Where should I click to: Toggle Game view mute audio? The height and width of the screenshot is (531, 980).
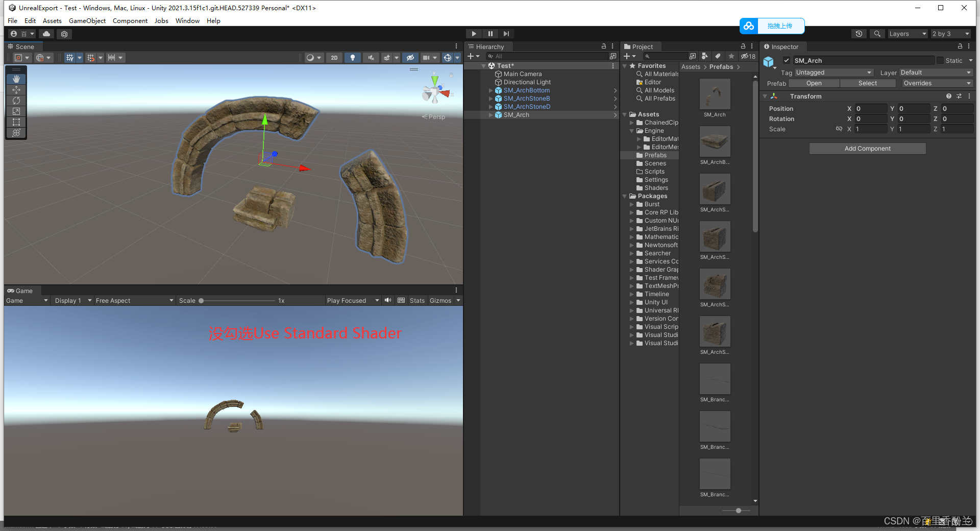(x=388, y=300)
